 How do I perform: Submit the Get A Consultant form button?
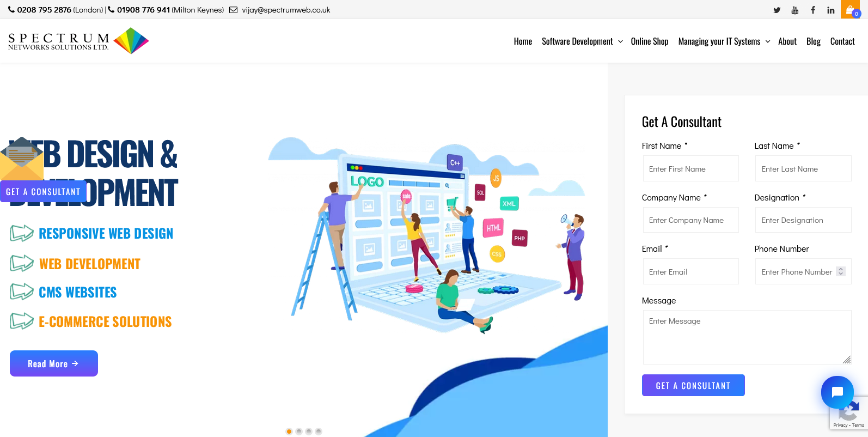pos(693,385)
